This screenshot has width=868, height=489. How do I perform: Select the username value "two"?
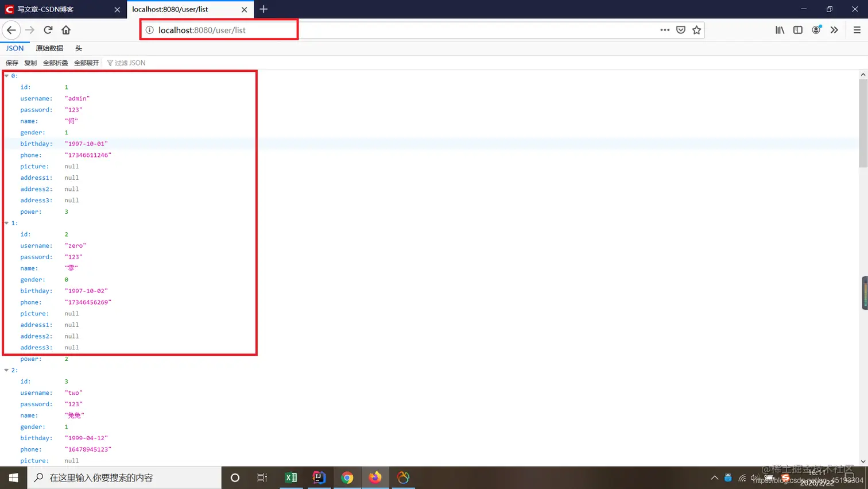click(73, 392)
